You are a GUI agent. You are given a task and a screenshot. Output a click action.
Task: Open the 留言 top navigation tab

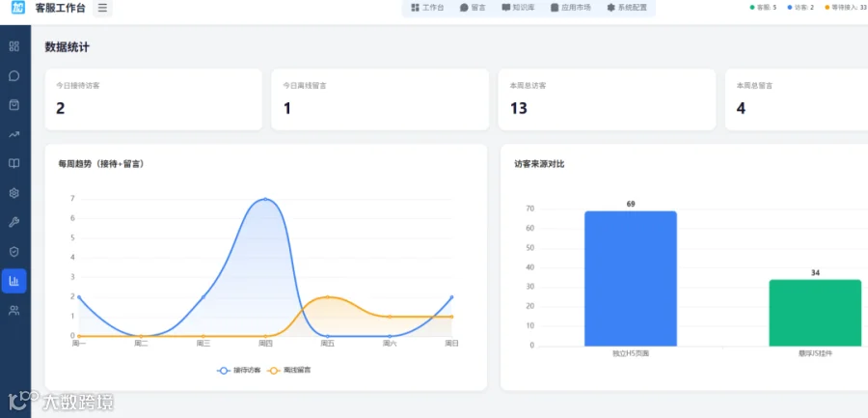point(473,8)
